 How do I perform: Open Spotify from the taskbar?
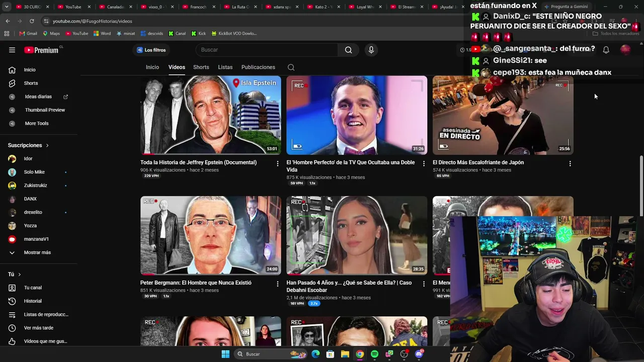pos(374,354)
